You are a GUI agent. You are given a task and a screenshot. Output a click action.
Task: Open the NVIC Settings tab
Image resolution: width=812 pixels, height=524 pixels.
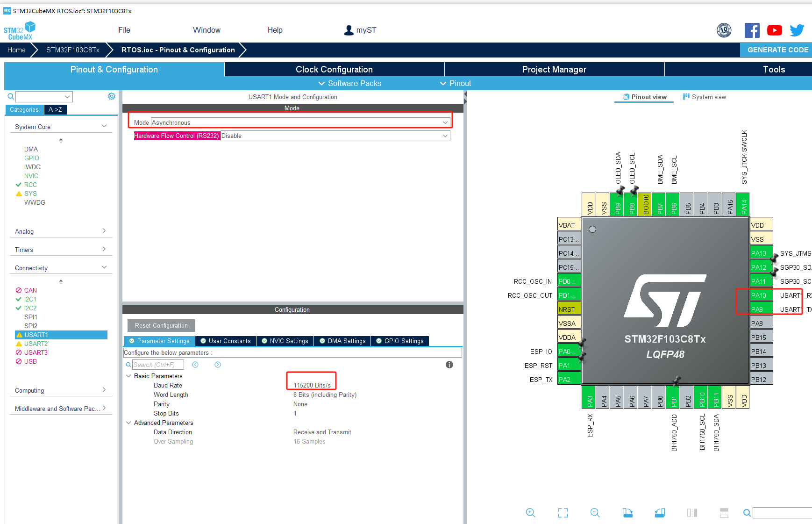coord(285,341)
